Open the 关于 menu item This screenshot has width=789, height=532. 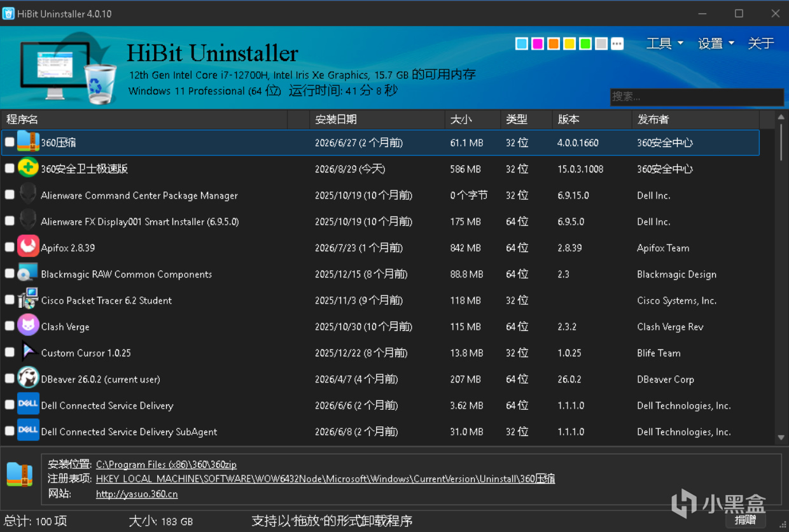(x=761, y=43)
